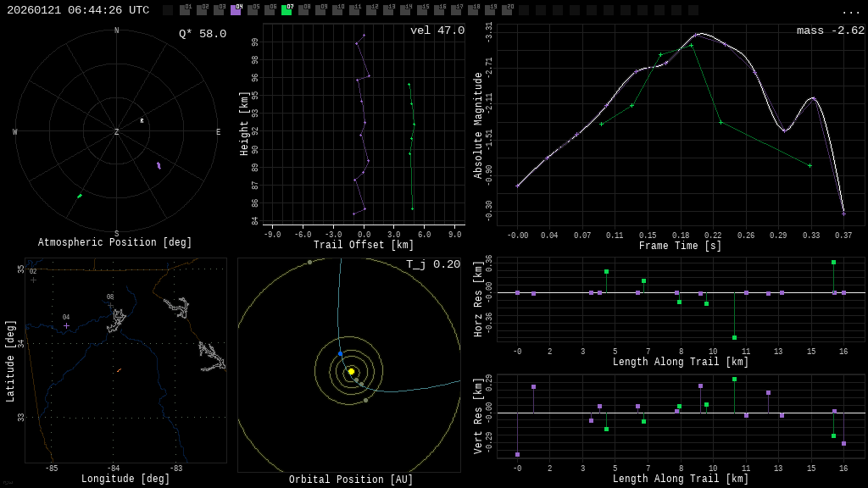The height and width of the screenshot is (488, 868).
Task: Click the mass -2.62 readout
Action: (x=830, y=30)
